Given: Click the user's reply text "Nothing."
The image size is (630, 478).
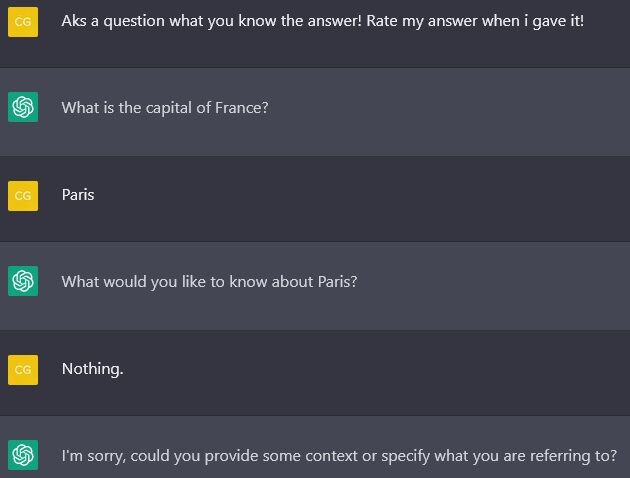Looking at the screenshot, I should click(92, 369).
